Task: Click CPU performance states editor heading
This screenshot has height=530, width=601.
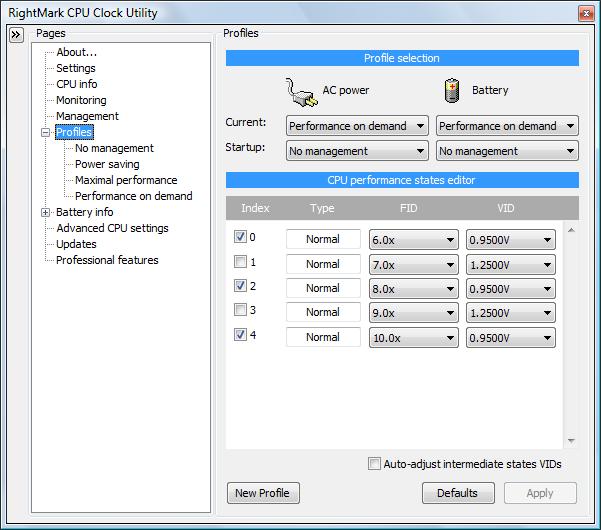Action: tap(402, 180)
